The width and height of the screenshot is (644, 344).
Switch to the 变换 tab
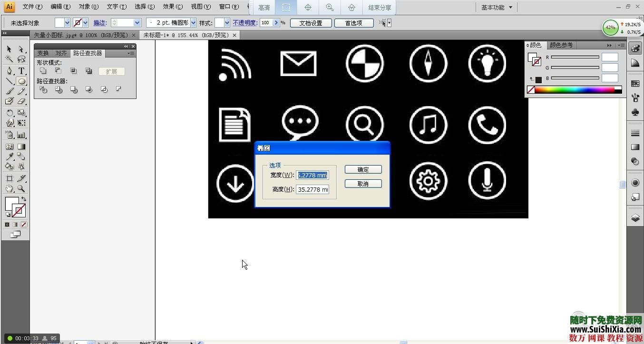pos(43,53)
